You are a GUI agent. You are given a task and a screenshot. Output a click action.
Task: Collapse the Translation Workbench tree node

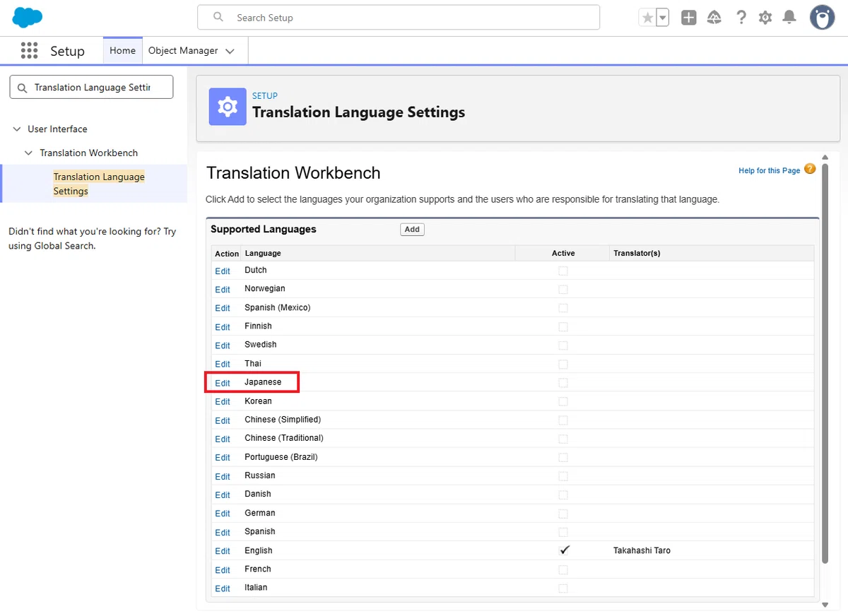pyautogui.click(x=29, y=153)
